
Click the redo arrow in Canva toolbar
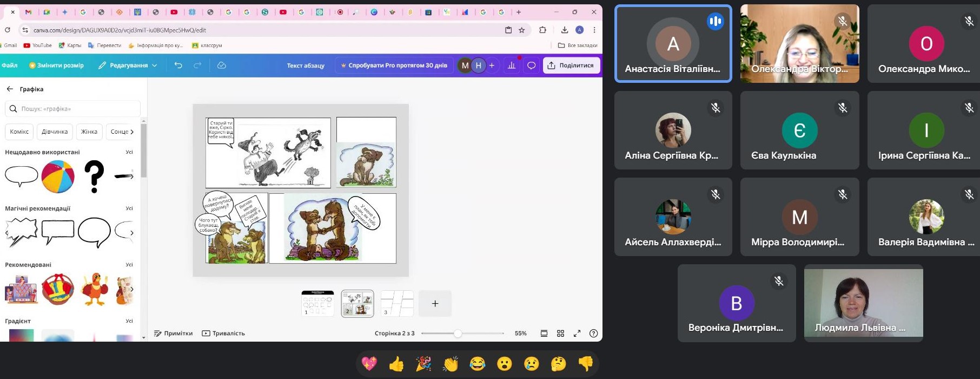click(x=197, y=66)
